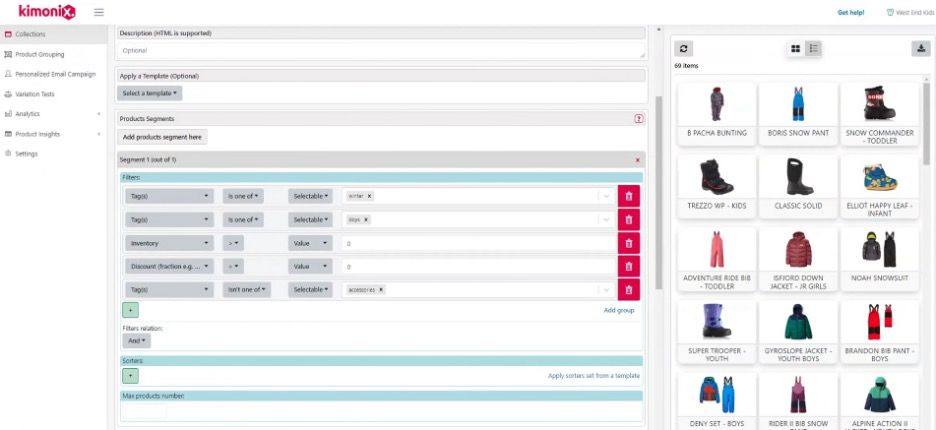This screenshot has width=936, height=430.
Task: Open Select a template dropdown
Action: (149, 94)
